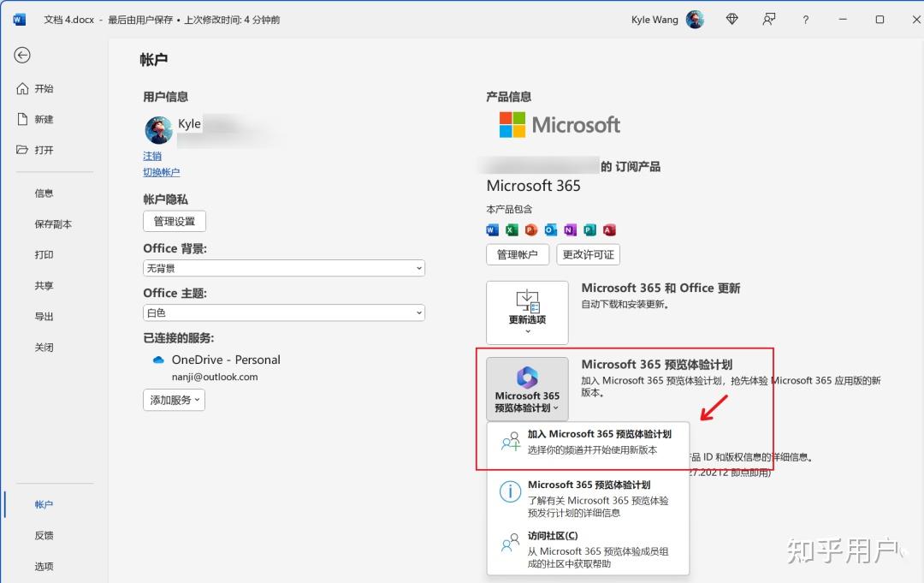Click the 文档 4.docx title text
924x583 pixels.
click(69, 20)
